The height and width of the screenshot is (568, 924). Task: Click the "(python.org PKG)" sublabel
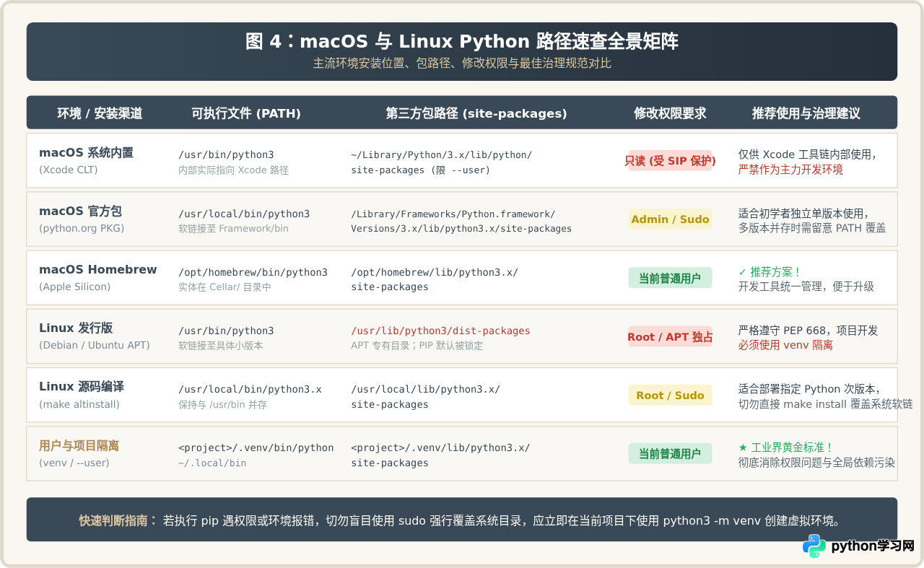tap(82, 228)
